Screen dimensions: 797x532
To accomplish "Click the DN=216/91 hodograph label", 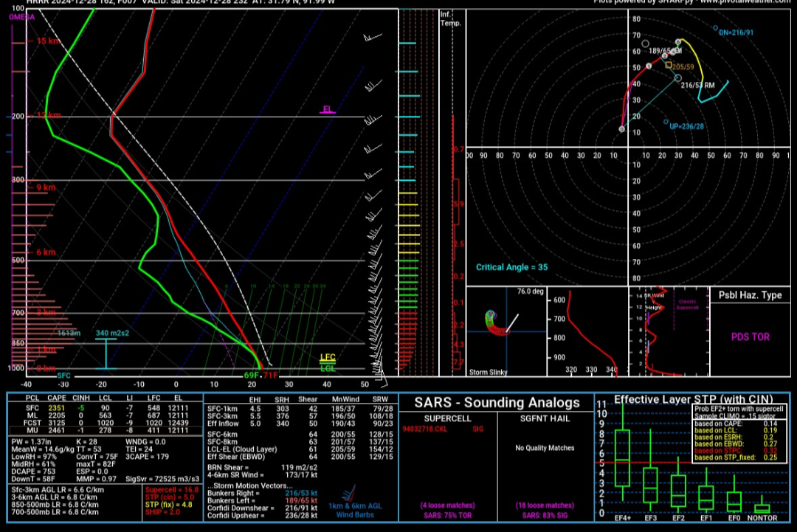I will [x=736, y=32].
